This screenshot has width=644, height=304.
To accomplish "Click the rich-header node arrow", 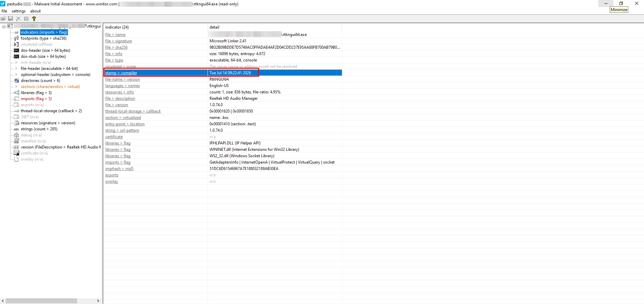I will click(16, 62).
